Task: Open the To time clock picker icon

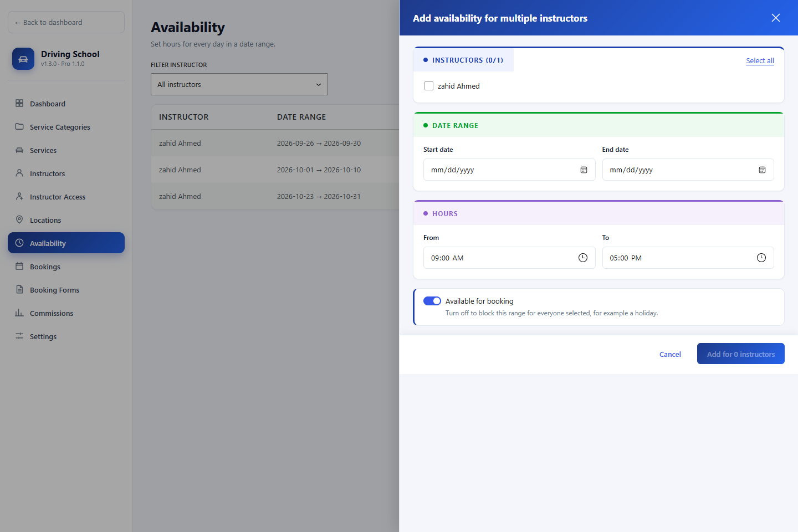Action: pyautogui.click(x=761, y=258)
